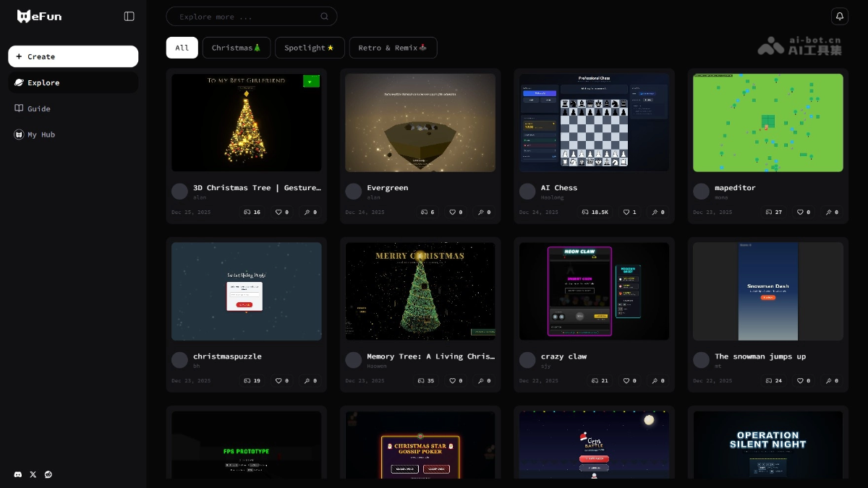868x488 pixels.
Task: Click author avatar on AI Chess card
Action: [x=527, y=191]
